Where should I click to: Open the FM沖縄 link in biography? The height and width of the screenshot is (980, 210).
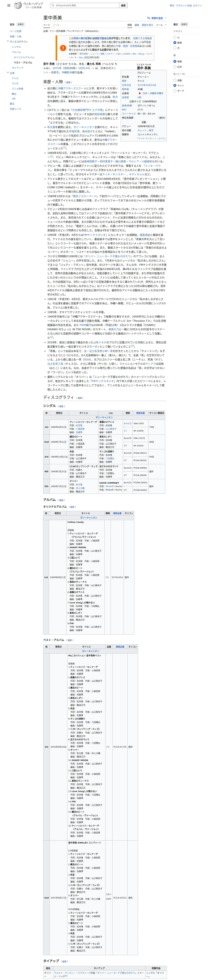coord(84,325)
